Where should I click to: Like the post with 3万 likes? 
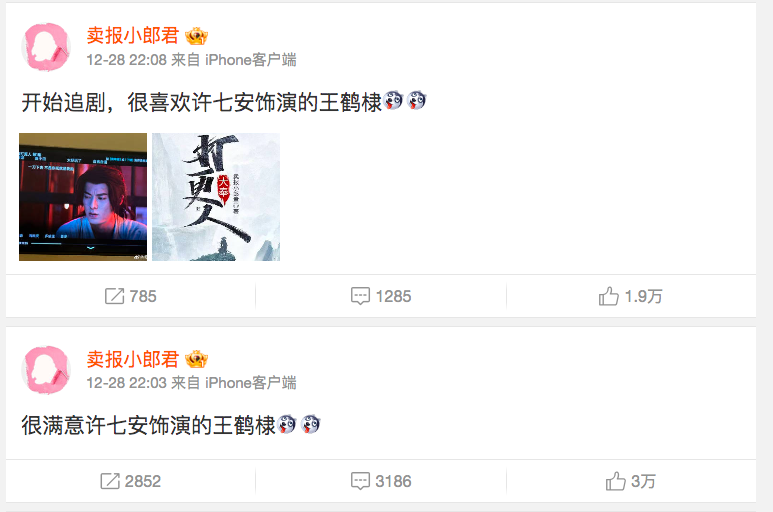630,481
